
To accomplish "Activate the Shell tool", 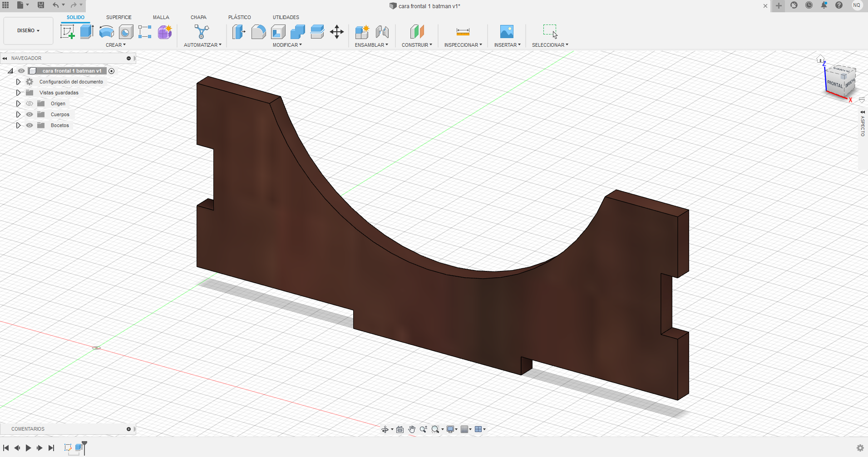I will tap(278, 32).
